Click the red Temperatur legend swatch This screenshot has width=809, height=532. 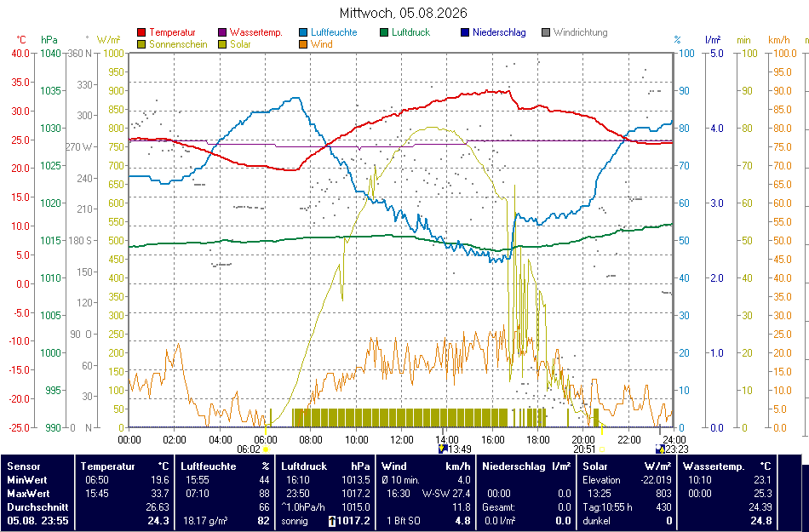pyautogui.click(x=141, y=32)
